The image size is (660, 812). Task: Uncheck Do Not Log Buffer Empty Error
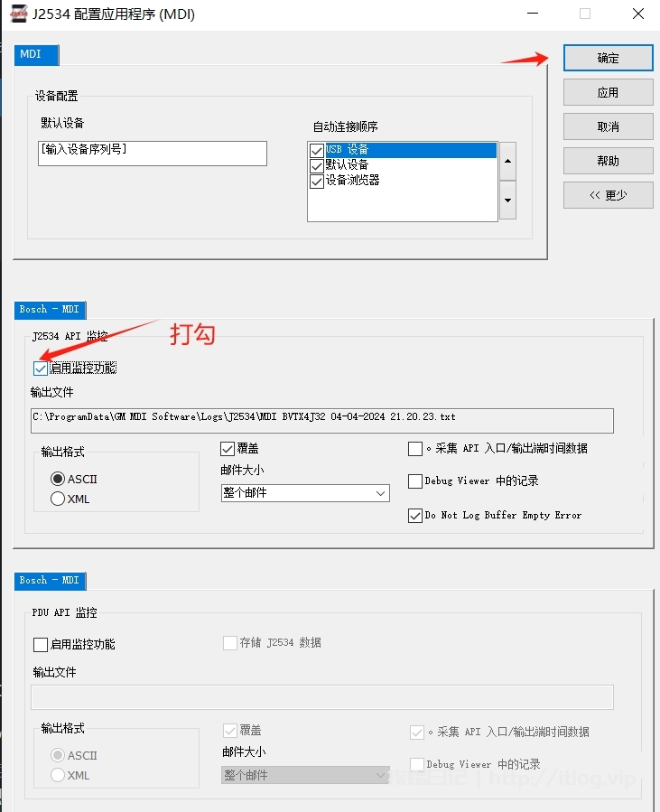click(x=415, y=516)
